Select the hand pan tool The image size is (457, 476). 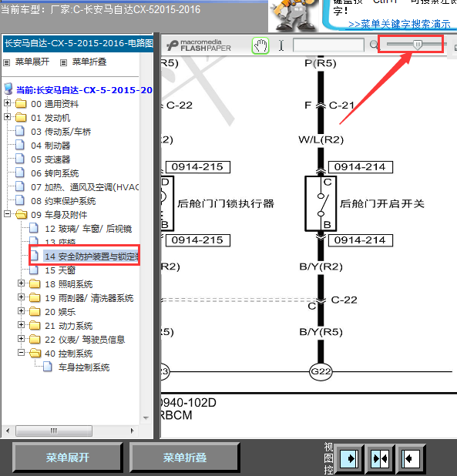tap(260, 46)
